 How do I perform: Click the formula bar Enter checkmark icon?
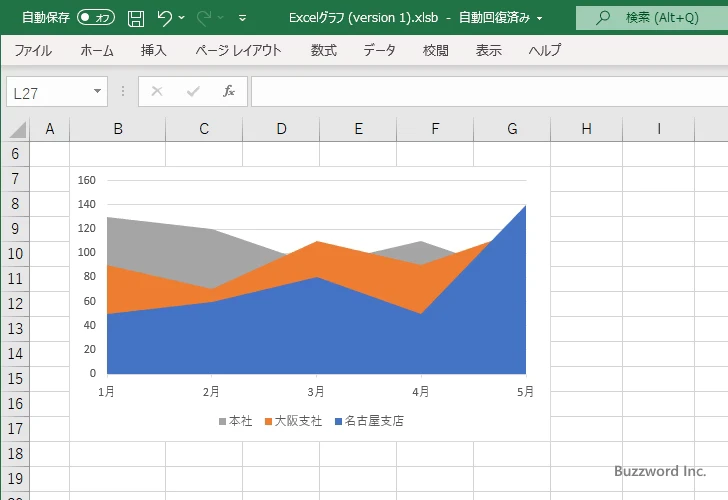coord(193,91)
